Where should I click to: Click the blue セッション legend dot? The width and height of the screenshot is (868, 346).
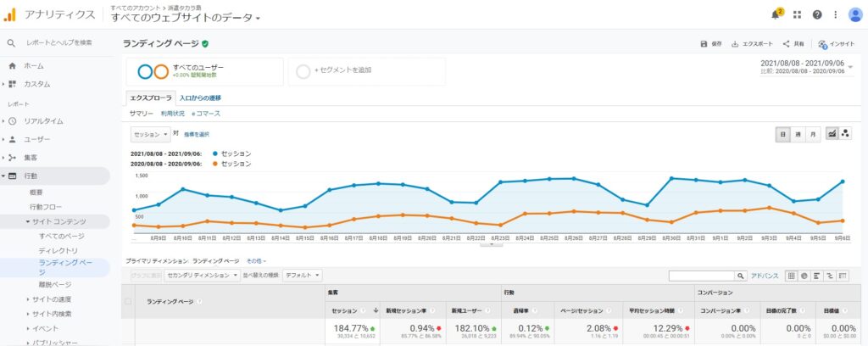pos(214,153)
